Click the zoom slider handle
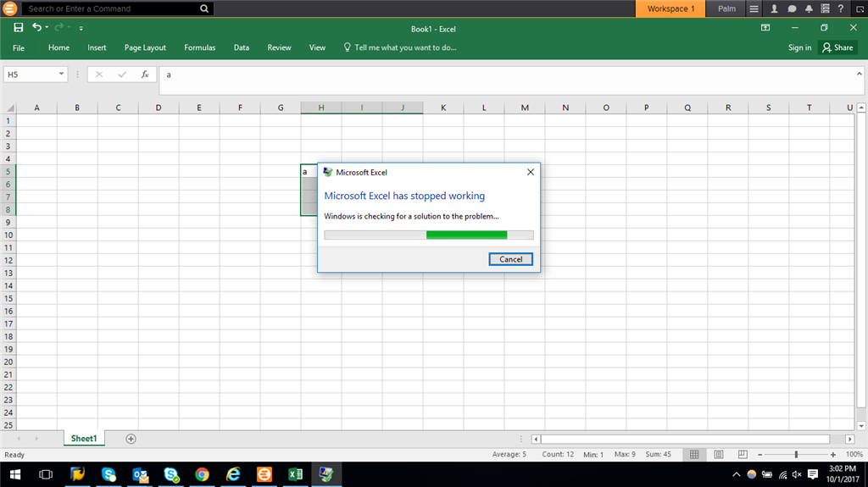 pyautogui.click(x=796, y=454)
